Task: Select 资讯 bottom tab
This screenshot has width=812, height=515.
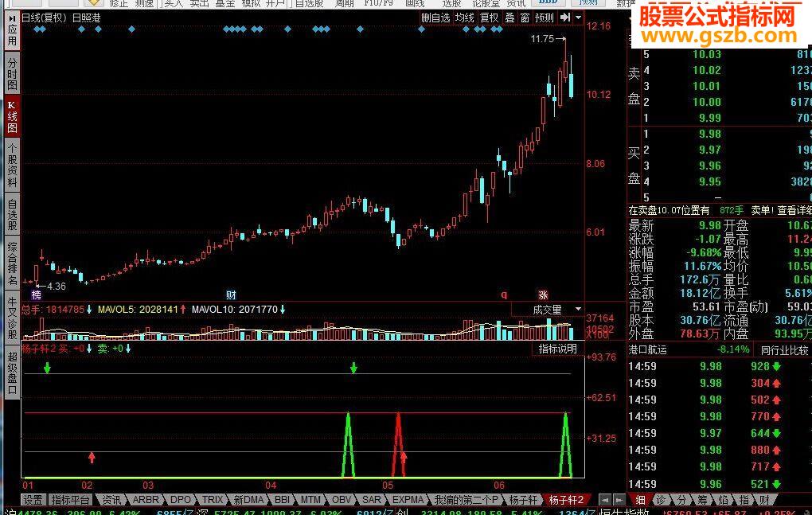Action: click(x=111, y=500)
